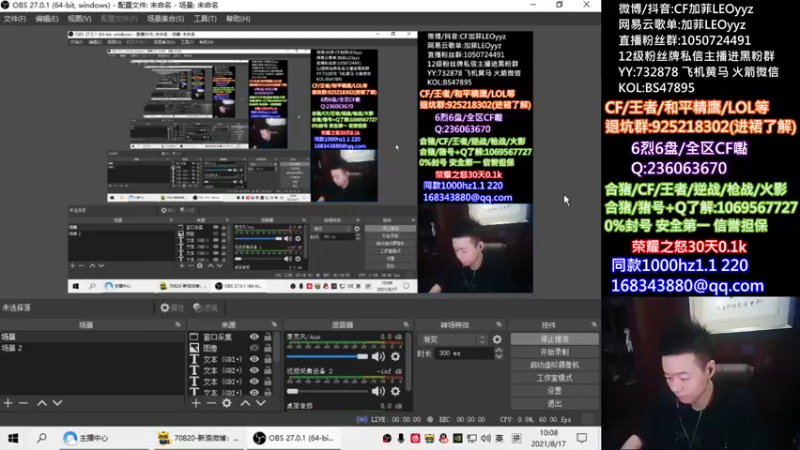
Task: Pop out the 控件 dock panel
Action: tap(594, 324)
